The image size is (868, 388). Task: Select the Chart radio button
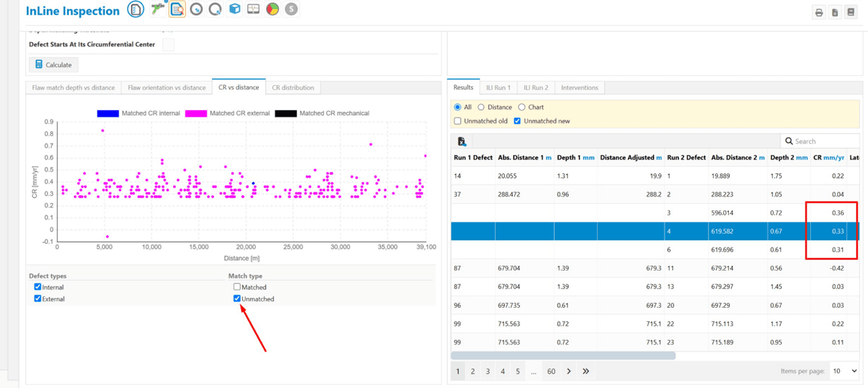[521, 107]
